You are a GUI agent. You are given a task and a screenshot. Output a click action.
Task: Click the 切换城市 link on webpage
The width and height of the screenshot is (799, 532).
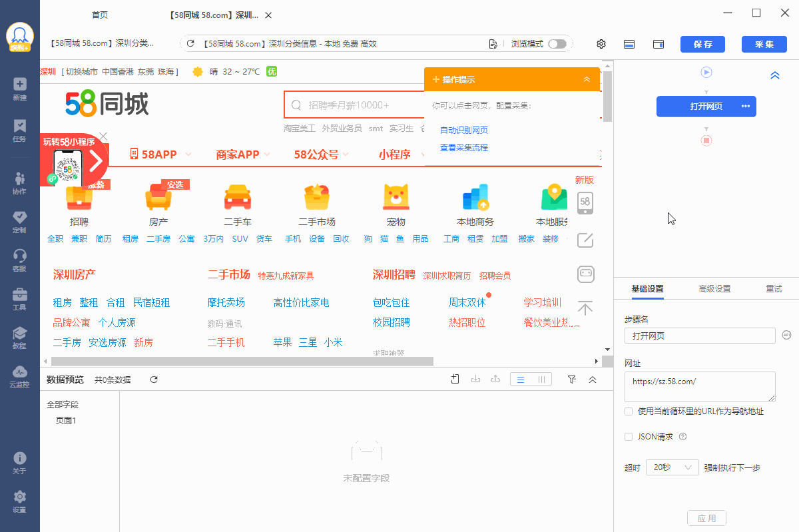coord(82,71)
